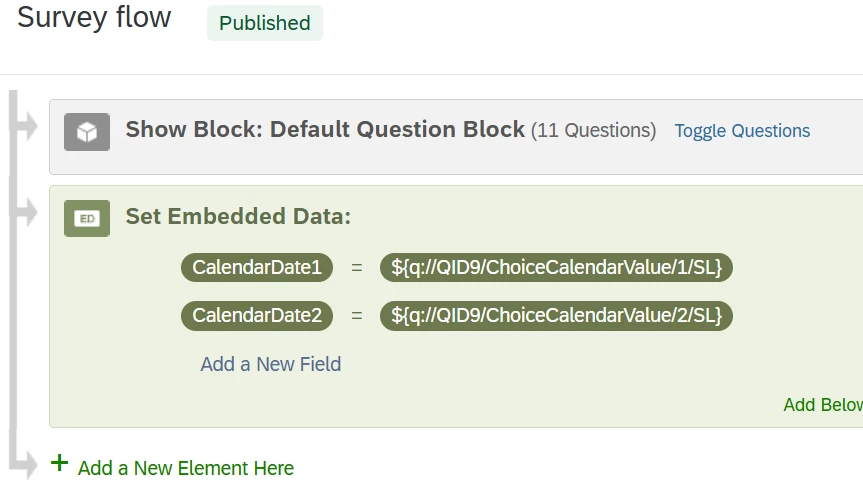This screenshot has height=486, width=863.
Task: Click Add a New Element Here
Action: coord(185,468)
